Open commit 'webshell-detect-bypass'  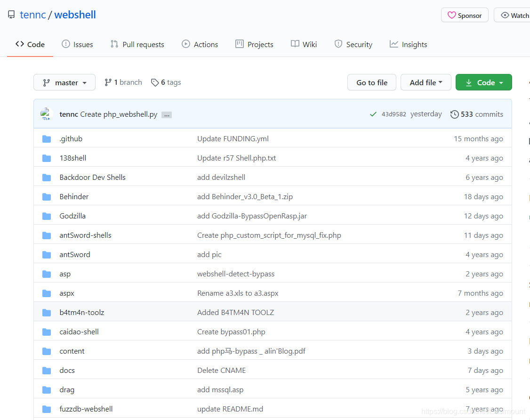click(236, 274)
